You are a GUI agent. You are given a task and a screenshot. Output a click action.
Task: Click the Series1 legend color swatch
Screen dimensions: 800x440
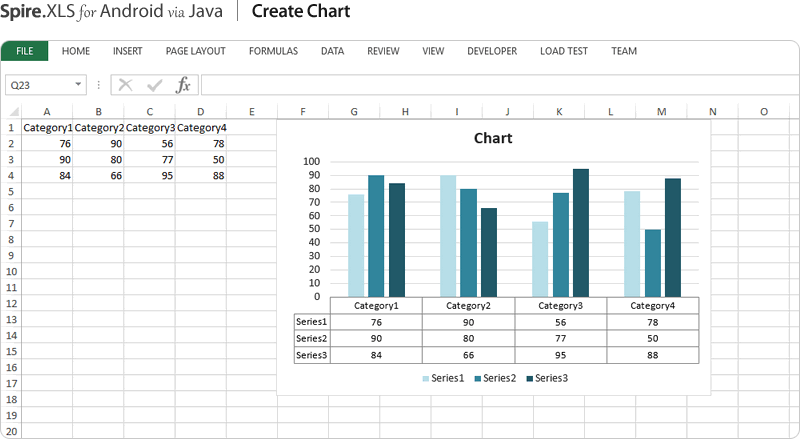point(426,378)
